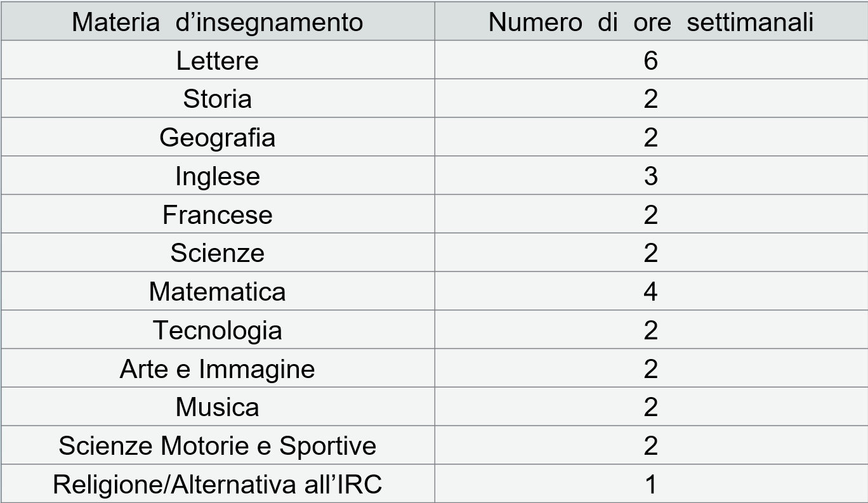Select the Religione/Alternativa all'IRC cell

[x=217, y=485]
